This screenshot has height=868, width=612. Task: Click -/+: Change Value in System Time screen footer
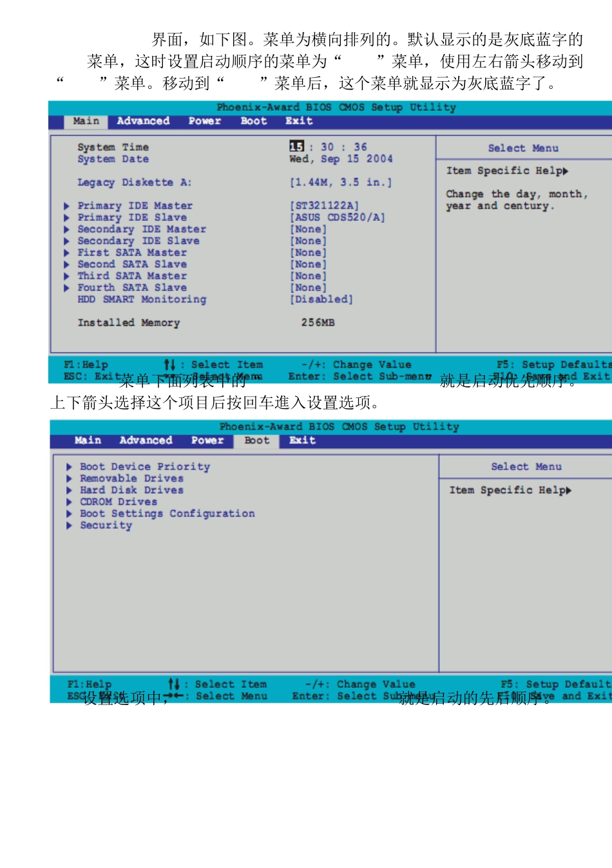click(x=356, y=365)
